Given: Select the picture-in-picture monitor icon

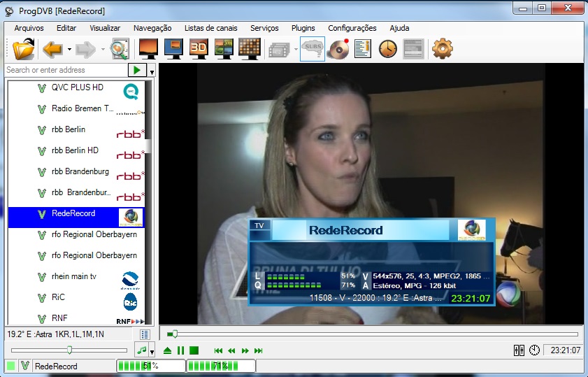Looking at the screenshot, I should 173,49.
